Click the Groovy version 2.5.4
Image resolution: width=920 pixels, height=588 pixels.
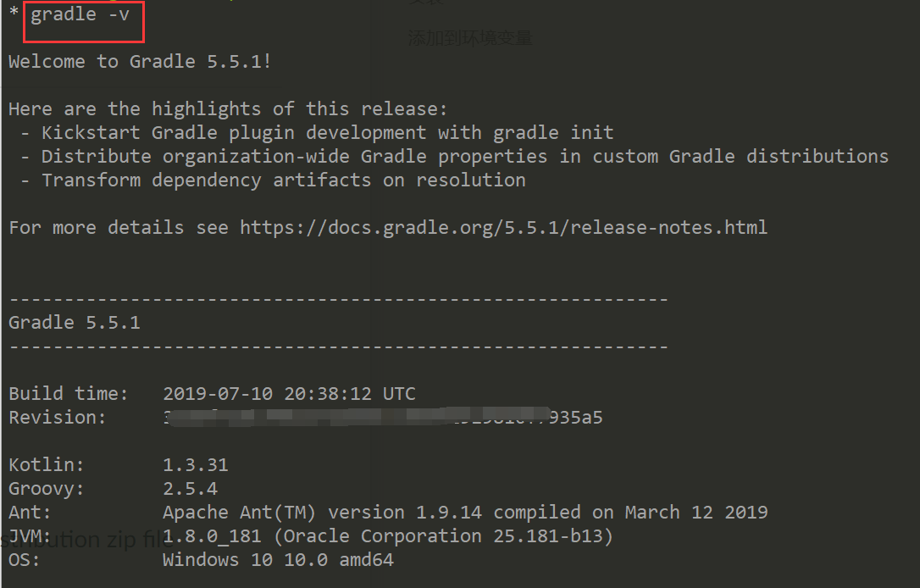tap(190, 489)
